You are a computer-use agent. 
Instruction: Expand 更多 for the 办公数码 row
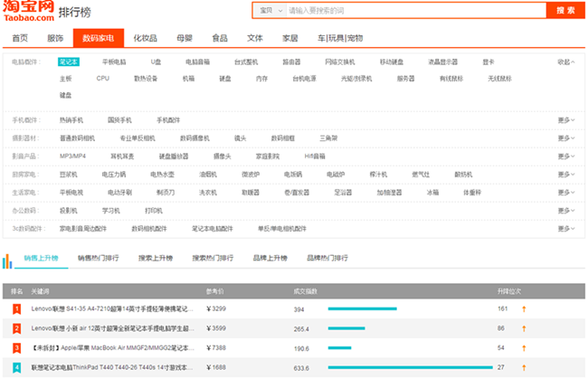566,211
